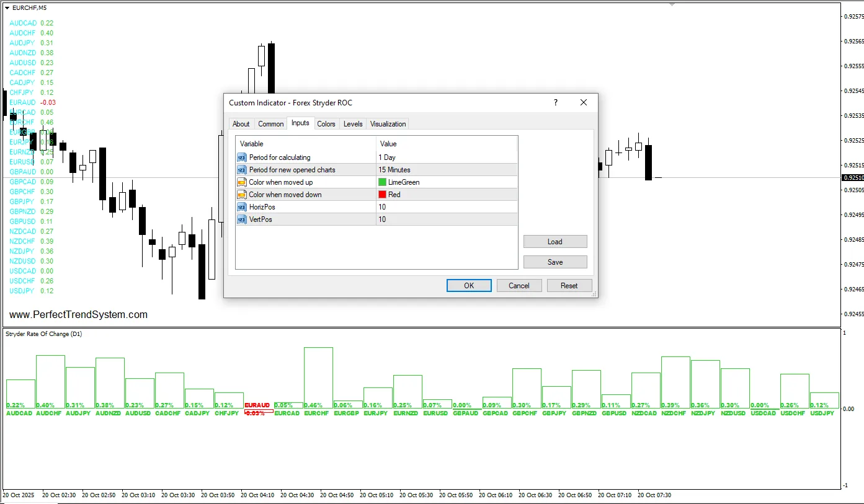Click the EURCHF,M5 chart menu triangle
This screenshot has width=864, height=504.
pos(7,8)
